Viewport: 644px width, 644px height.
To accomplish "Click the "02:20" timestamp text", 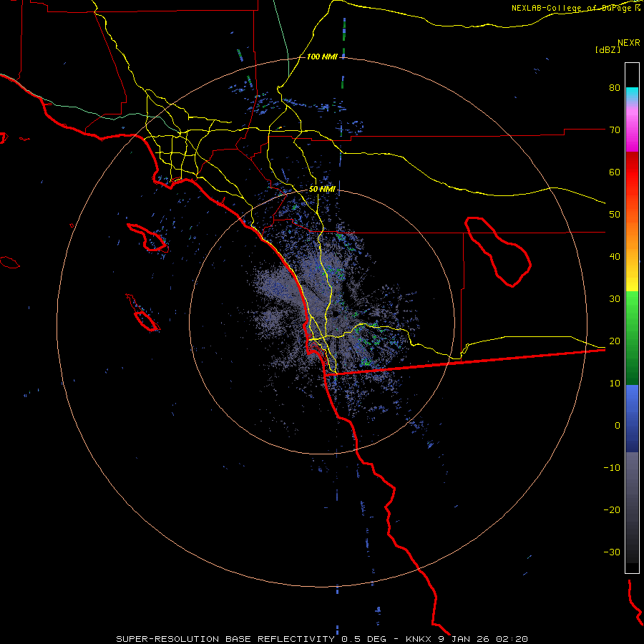I will point(512,639).
